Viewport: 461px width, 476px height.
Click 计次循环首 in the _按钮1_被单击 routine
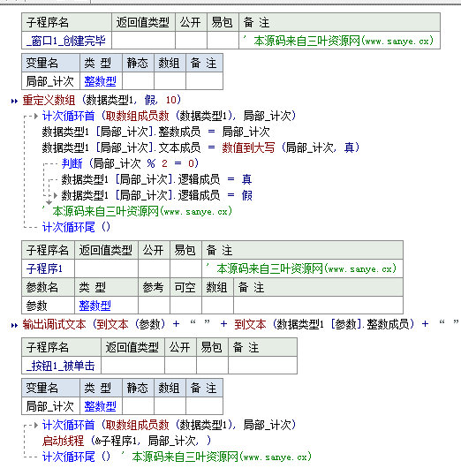click(68, 425)
